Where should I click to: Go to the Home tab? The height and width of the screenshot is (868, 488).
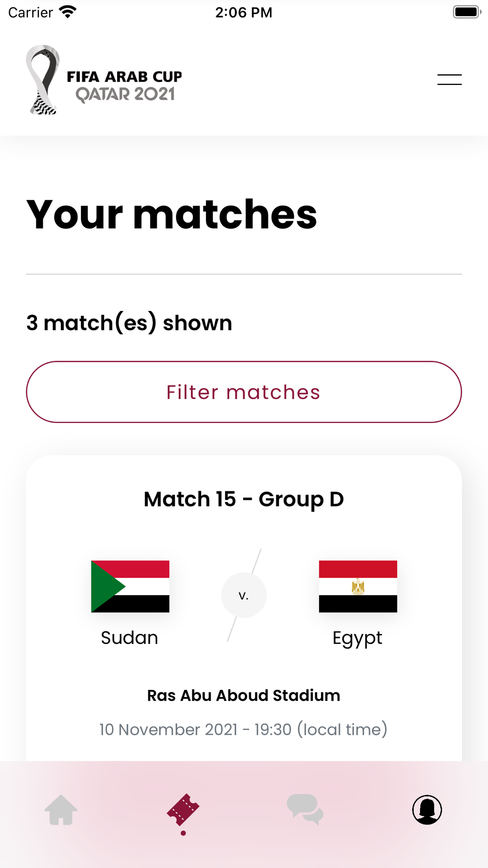coord(61,810)
